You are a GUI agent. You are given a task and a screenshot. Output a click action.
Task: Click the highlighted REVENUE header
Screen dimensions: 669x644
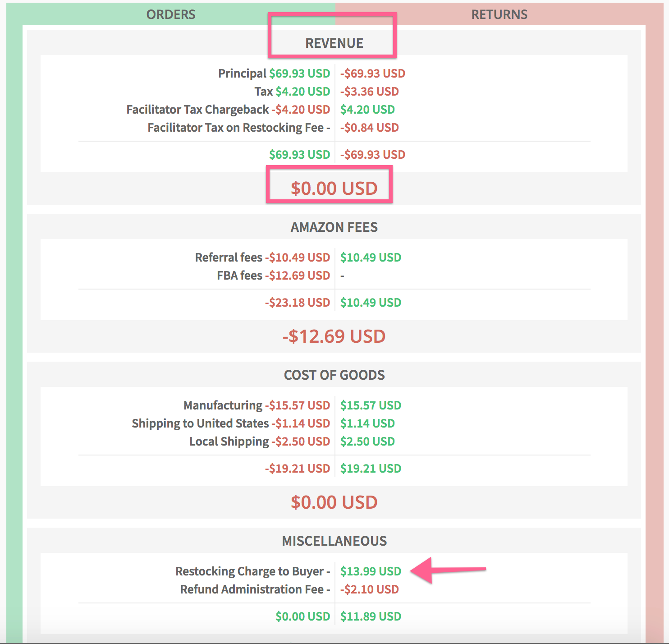click(x=334, y=43)
